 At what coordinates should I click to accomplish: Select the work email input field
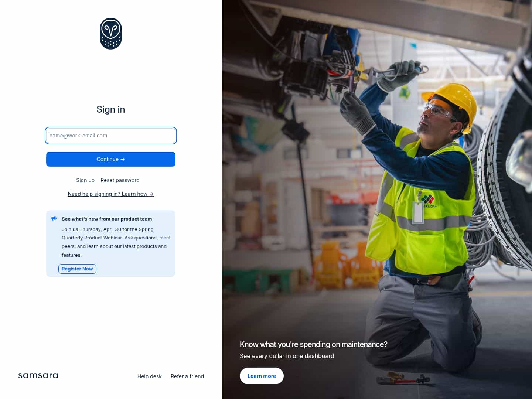point(110,136)
